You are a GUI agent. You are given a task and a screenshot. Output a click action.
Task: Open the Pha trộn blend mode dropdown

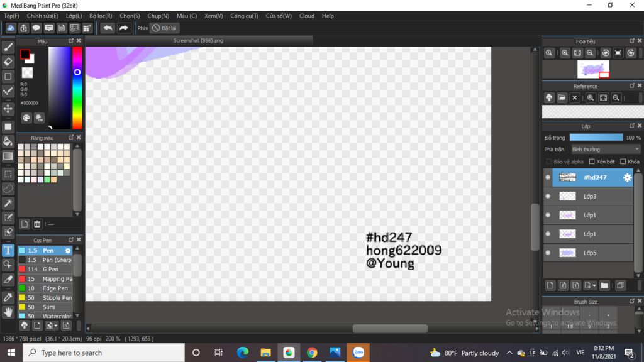(606, 150)
